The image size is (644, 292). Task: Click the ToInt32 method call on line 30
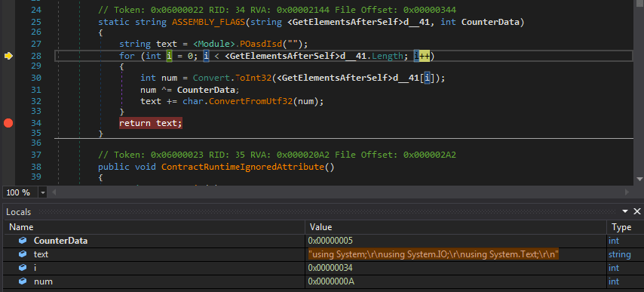253,78
